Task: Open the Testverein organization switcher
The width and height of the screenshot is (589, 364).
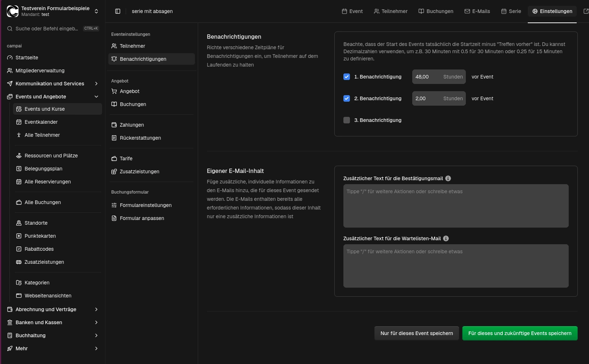Action: pyautogui.click(x=53, y=11)
